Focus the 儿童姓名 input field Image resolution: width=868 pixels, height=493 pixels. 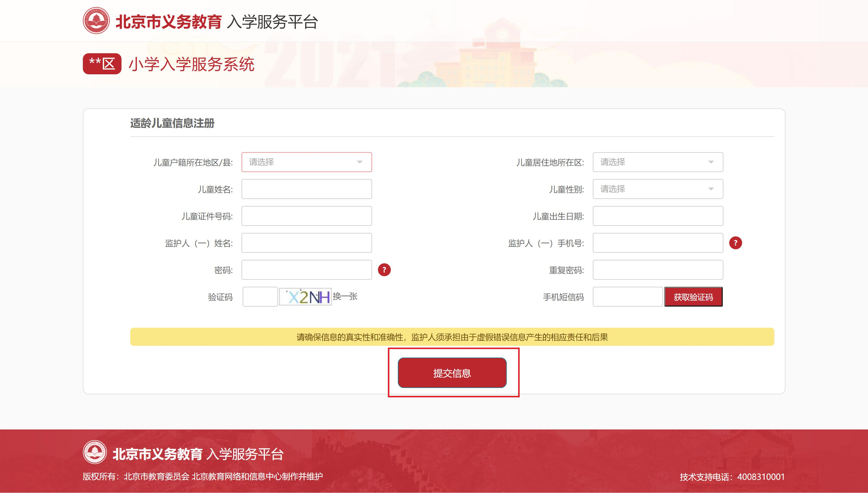point(306,189)
